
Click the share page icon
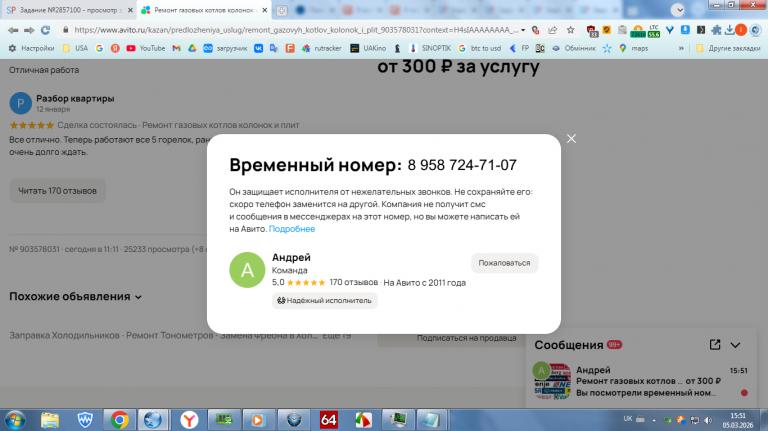(552, 30)
